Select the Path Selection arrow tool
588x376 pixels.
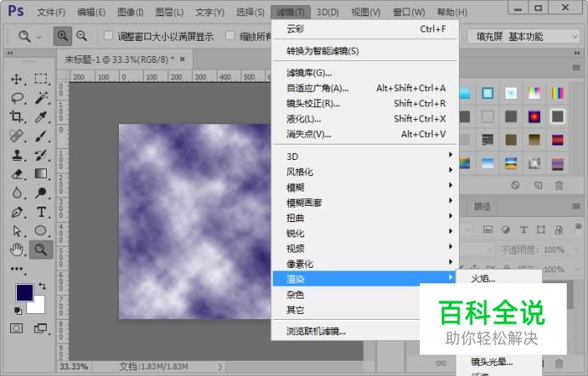[x=17, y=231]
